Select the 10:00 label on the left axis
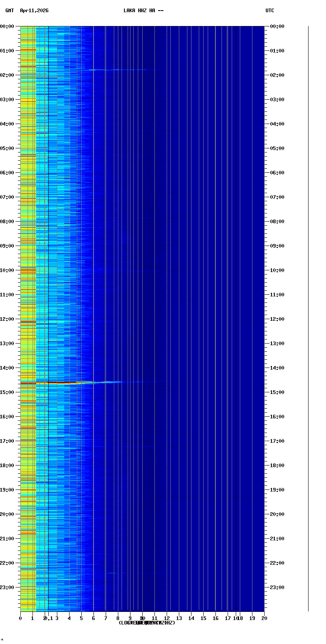 pyautogui.click(x=7, y=270)
